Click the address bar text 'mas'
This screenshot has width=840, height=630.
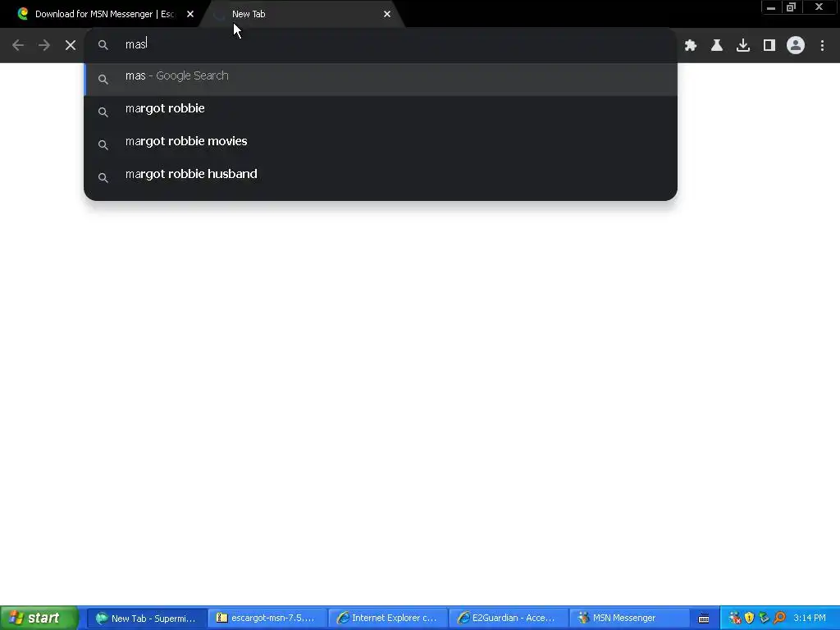coord(135,44)
